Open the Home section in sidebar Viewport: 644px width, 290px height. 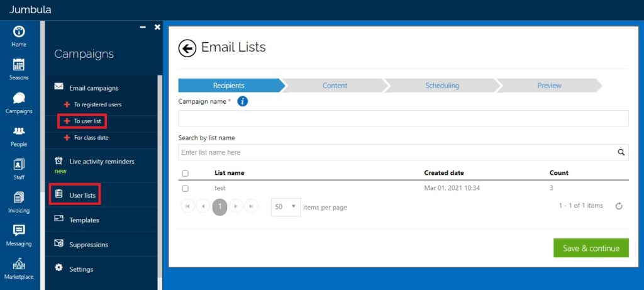coord(19,36)
